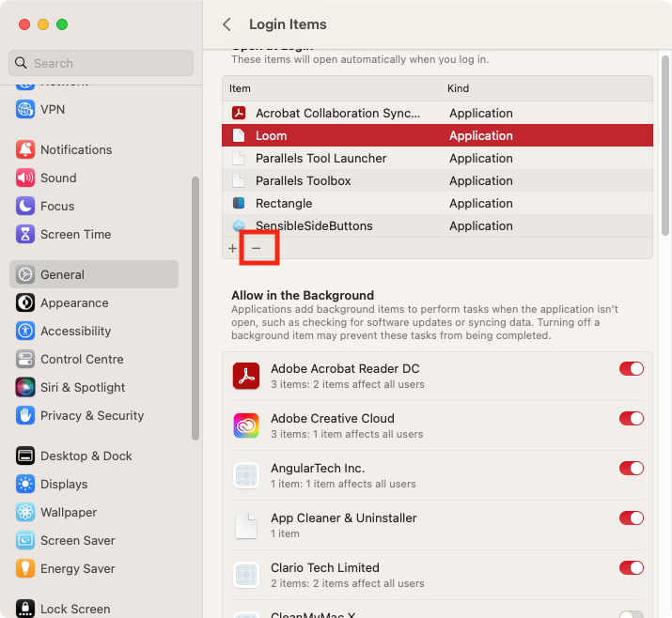672x618 pixels.
Task: Click the plus button to add login item
Action: click(x=232, y=248)
